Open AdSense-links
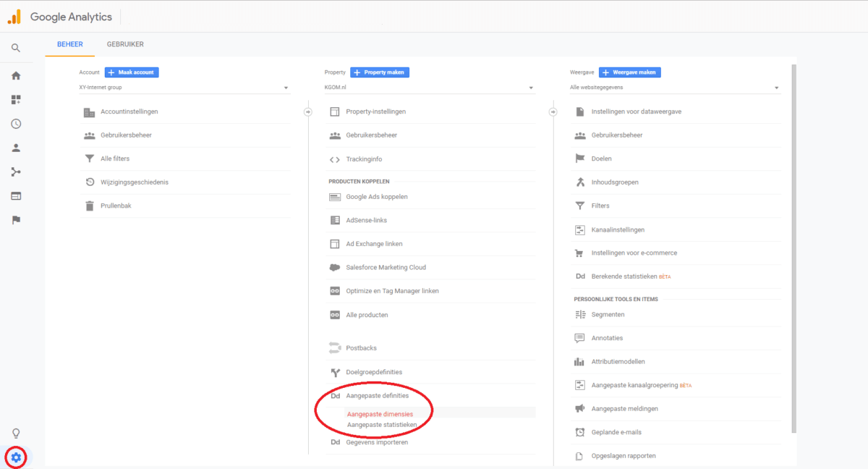This screenshot has height=469, width=868. (x=366, y=220)
